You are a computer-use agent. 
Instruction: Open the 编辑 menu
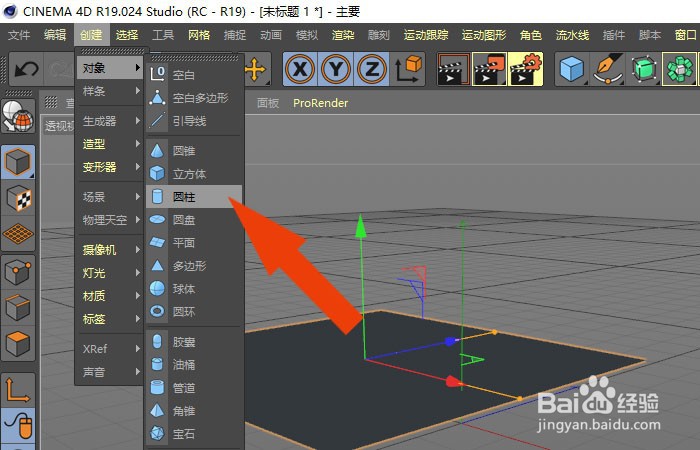click(55, 35)
